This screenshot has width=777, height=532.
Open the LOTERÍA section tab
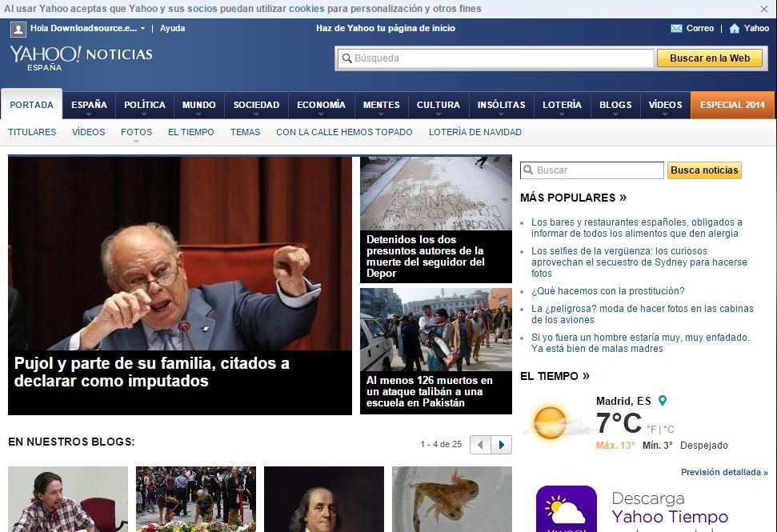point(562,105)
